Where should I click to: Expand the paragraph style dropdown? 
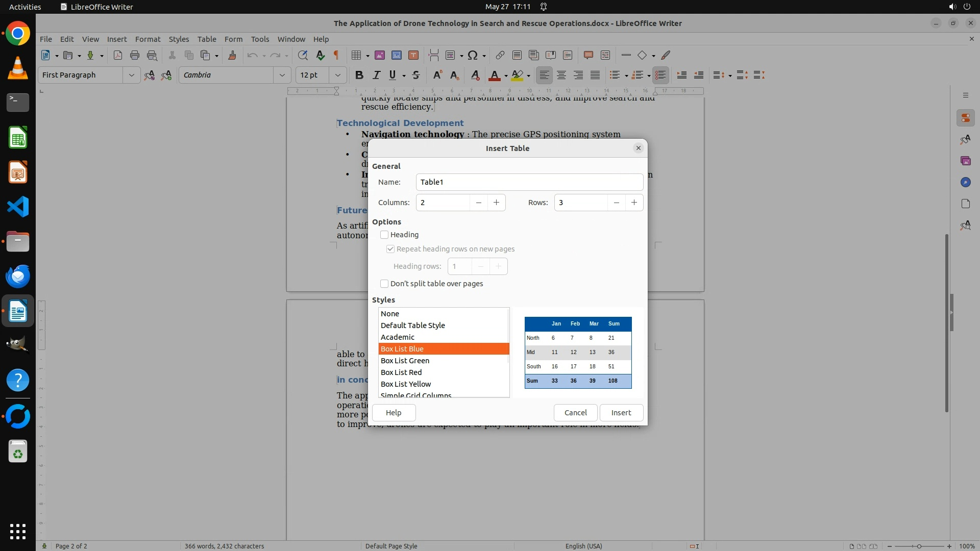(x=131, y=75)
